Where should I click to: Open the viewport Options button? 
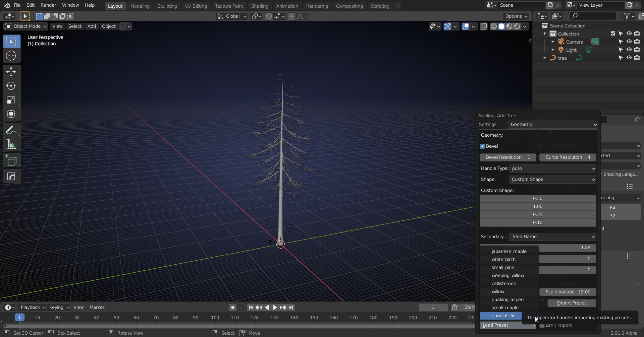point(516,16)
